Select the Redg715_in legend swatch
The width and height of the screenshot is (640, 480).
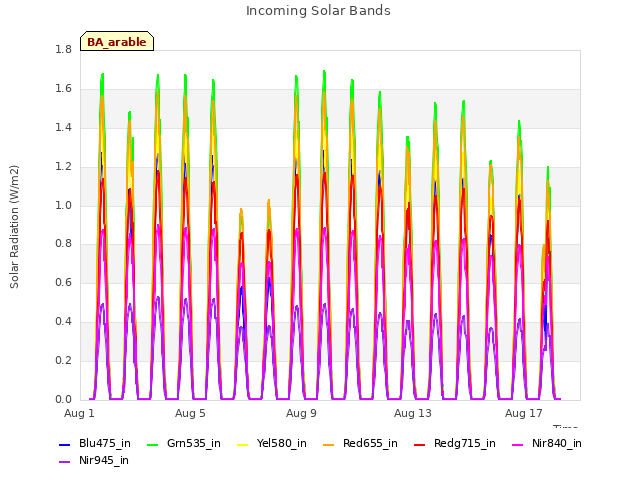coord(420,444)
